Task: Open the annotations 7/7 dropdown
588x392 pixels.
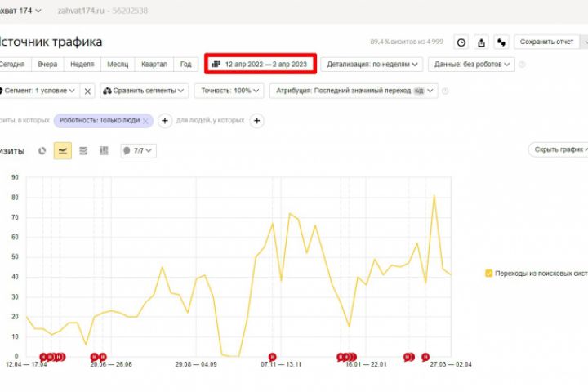Action: pos(138,151)
